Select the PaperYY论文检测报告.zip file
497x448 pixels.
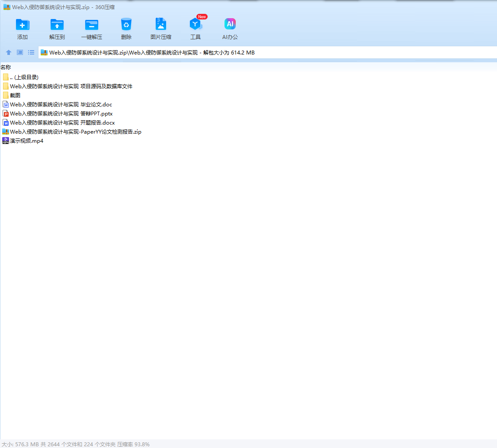(x=72, y=132)
